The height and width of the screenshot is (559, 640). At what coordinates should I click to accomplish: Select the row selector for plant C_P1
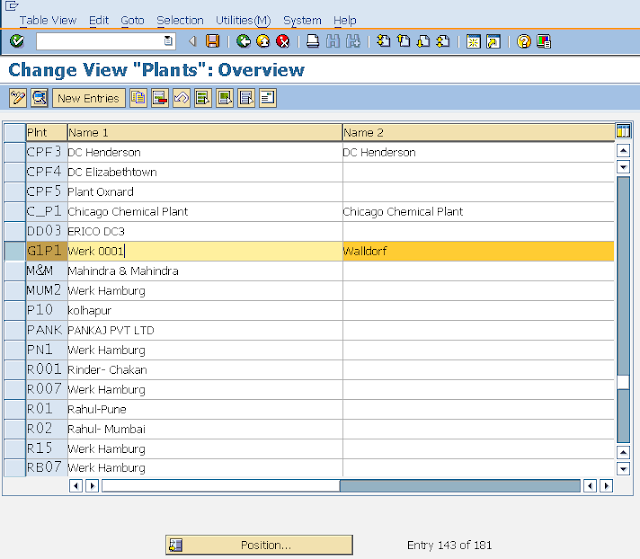tap(15, 211)
